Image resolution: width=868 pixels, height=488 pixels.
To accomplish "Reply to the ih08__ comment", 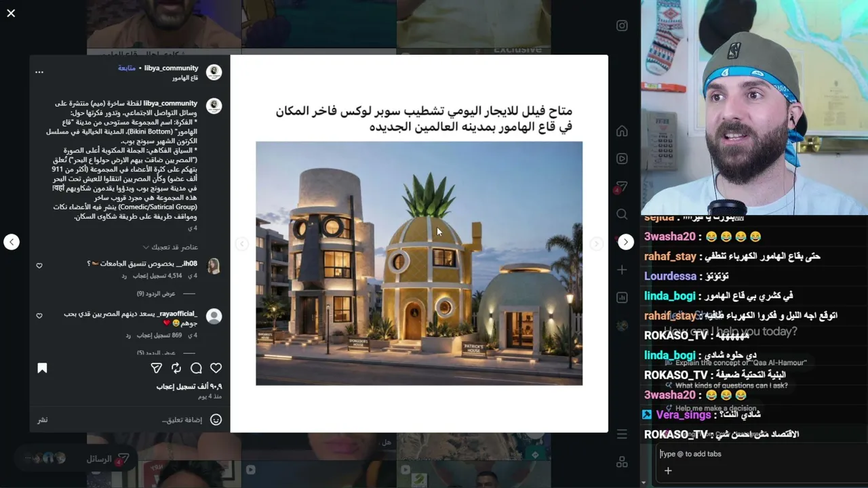I will pyautogui.click(x=125, y=276).
